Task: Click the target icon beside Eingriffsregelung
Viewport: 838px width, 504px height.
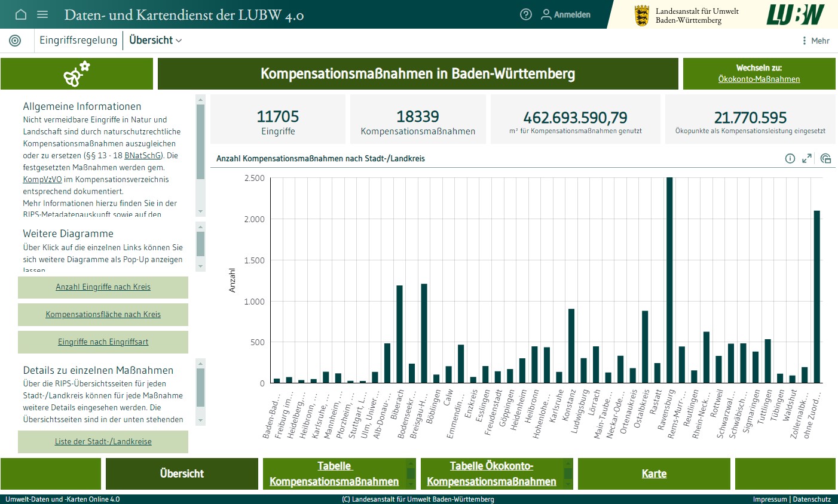Action: point(15,40)
